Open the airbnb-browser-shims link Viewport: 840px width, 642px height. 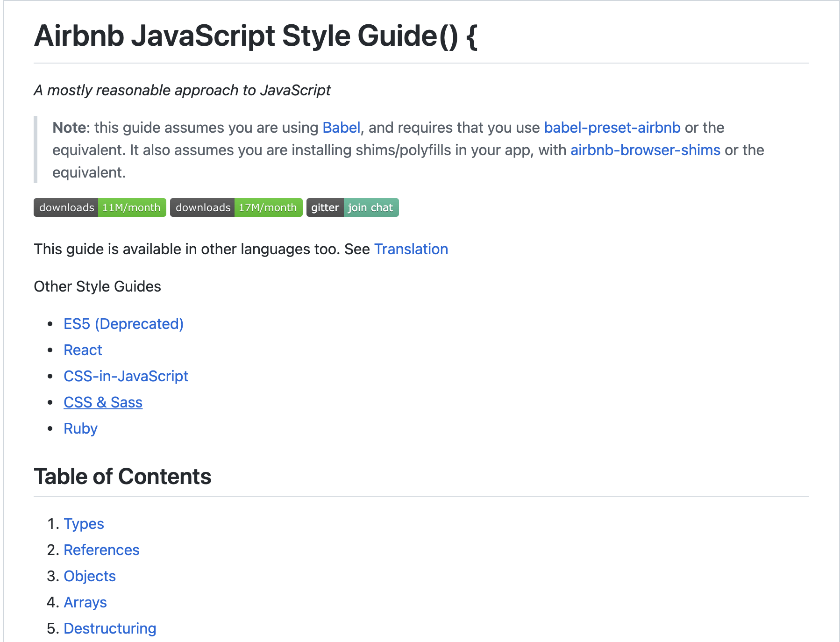coord(645,150)
